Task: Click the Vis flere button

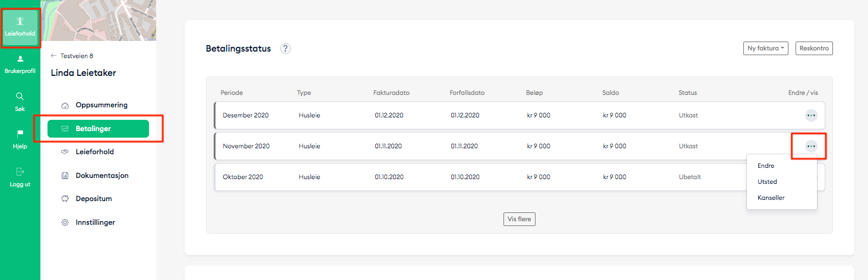Action: (x=519, y=219)
